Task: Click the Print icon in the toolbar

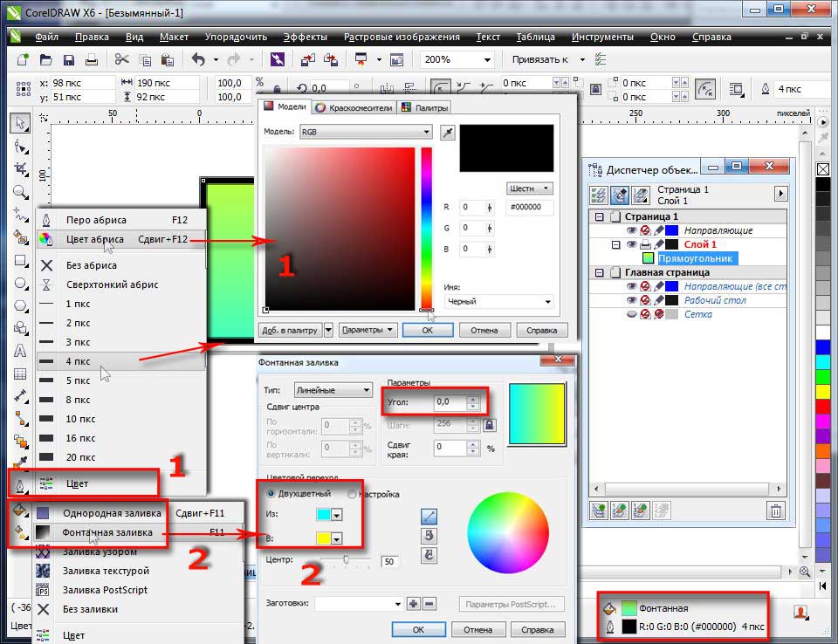Action: (91, 60)
